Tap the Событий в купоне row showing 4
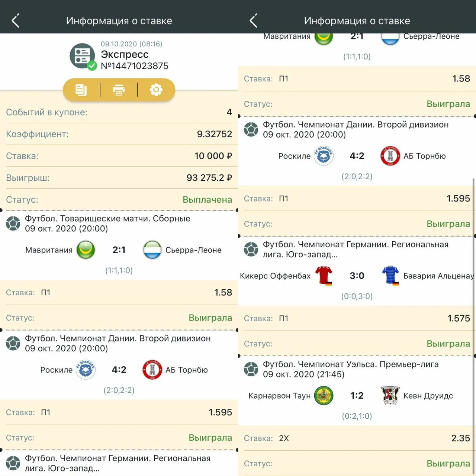 (119, 112)
